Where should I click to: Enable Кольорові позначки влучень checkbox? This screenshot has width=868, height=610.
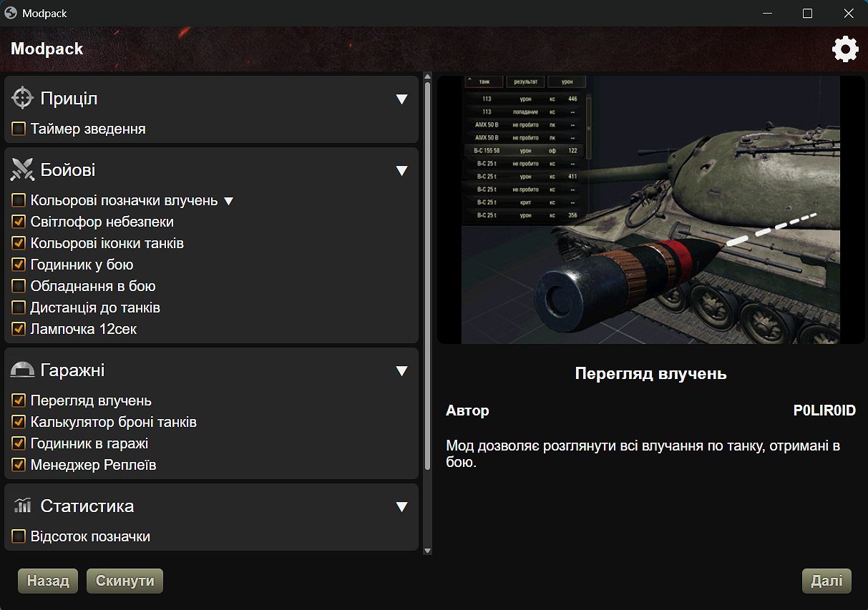point(19,201)
